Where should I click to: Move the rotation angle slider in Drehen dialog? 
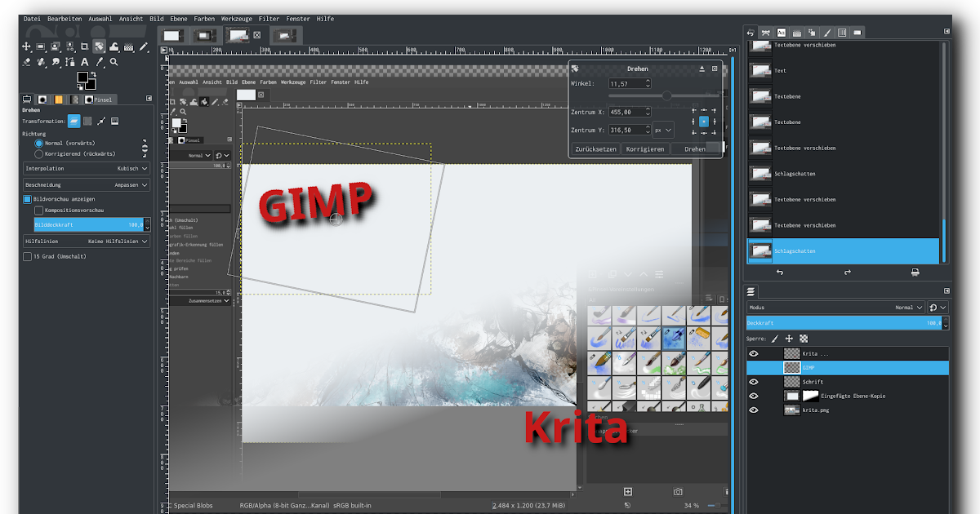point(666,95)
